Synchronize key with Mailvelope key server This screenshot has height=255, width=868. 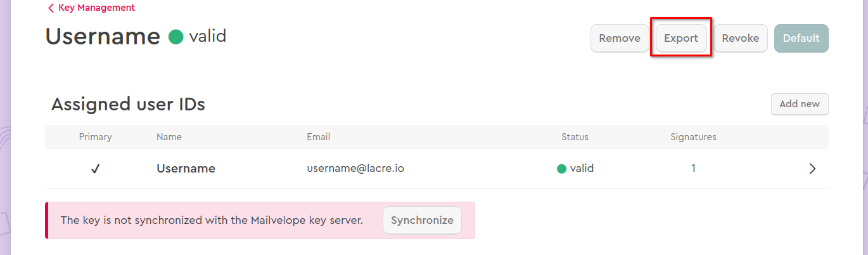point(422,221)
